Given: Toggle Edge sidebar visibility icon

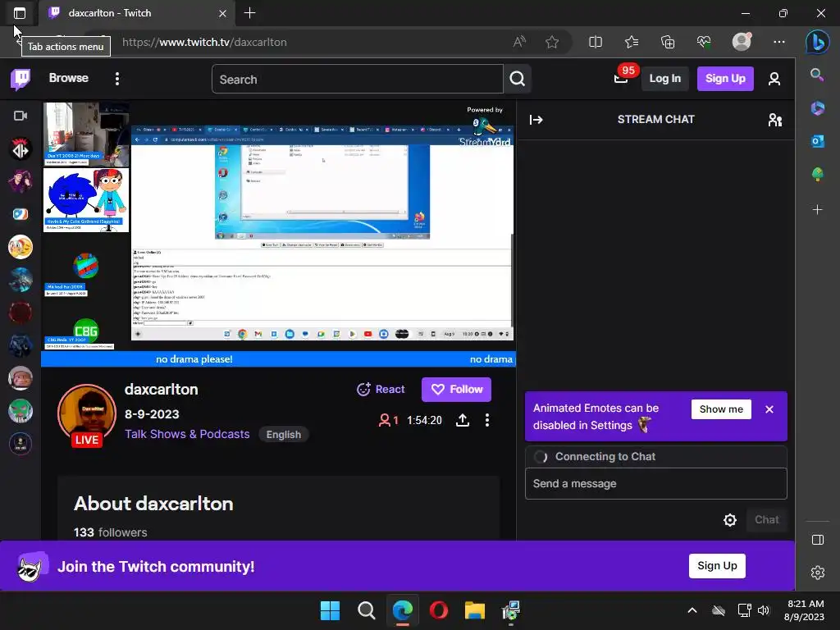Looking at the screenshot, I should [x=818, y=540].
